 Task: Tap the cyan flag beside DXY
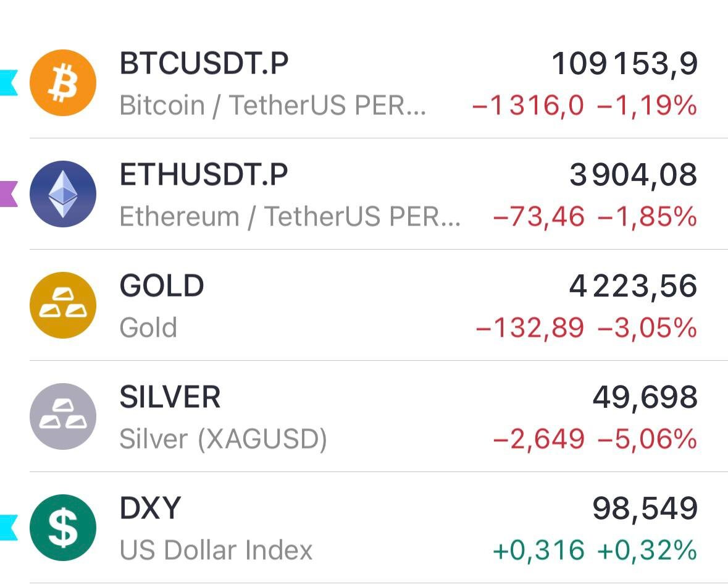[x=9, y=528]
